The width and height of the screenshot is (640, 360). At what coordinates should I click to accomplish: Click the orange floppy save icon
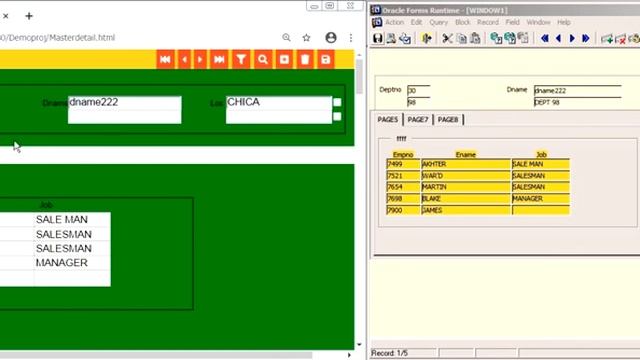[325, 60]
